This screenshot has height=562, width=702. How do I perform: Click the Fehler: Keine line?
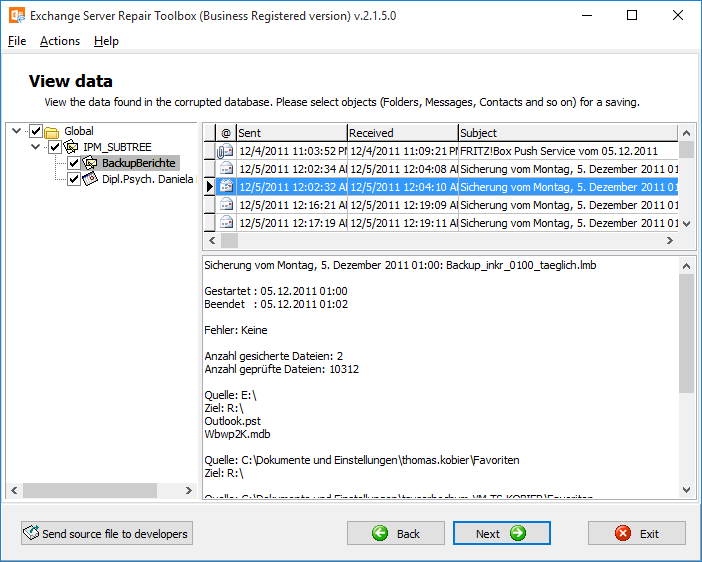point(235,330)
